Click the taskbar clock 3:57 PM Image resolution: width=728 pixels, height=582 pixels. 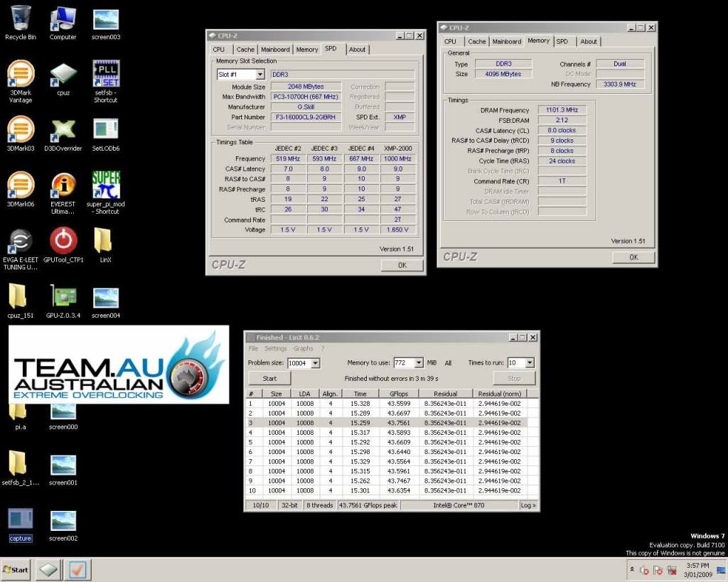698,565
